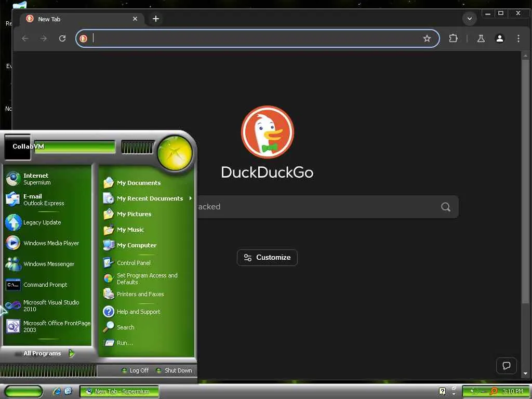Click the green Start button

[x=23, y=391]
